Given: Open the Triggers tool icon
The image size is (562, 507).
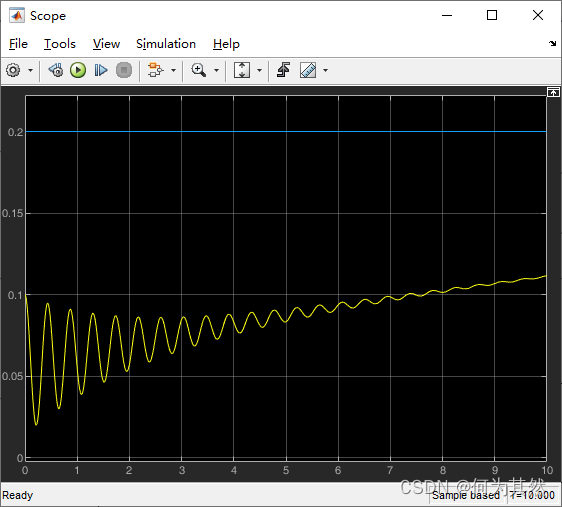Looking at the screenshot, I should click(283, 70).
